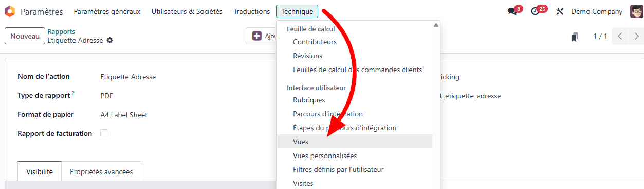Open the activities clock icon
644x189 pixels.
tap(535, 11)
